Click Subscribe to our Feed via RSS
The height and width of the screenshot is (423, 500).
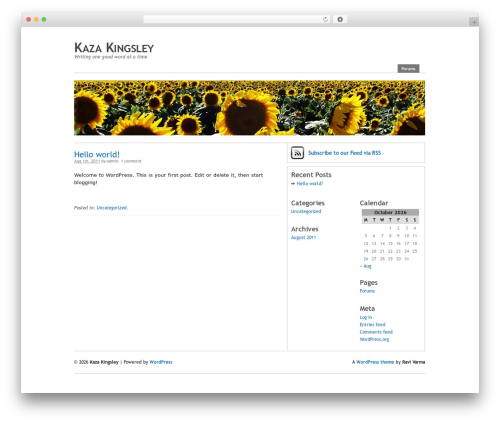pyautogui.click(x=344, y=153)
